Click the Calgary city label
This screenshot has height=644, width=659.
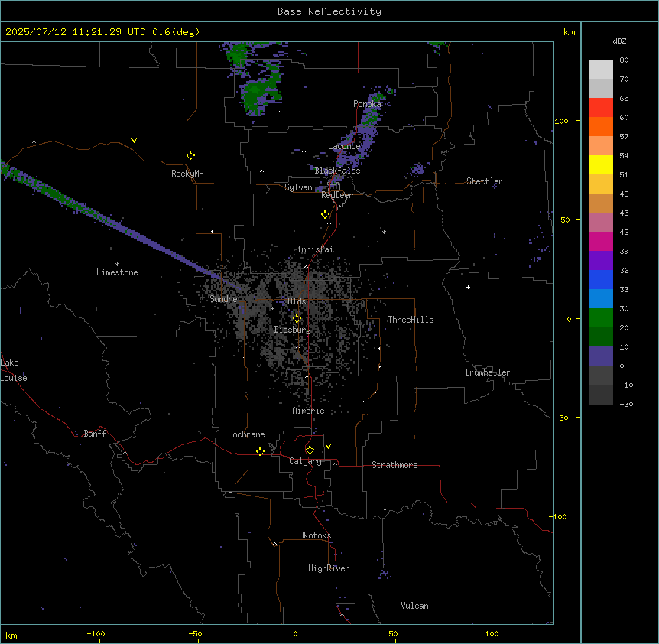305,461
